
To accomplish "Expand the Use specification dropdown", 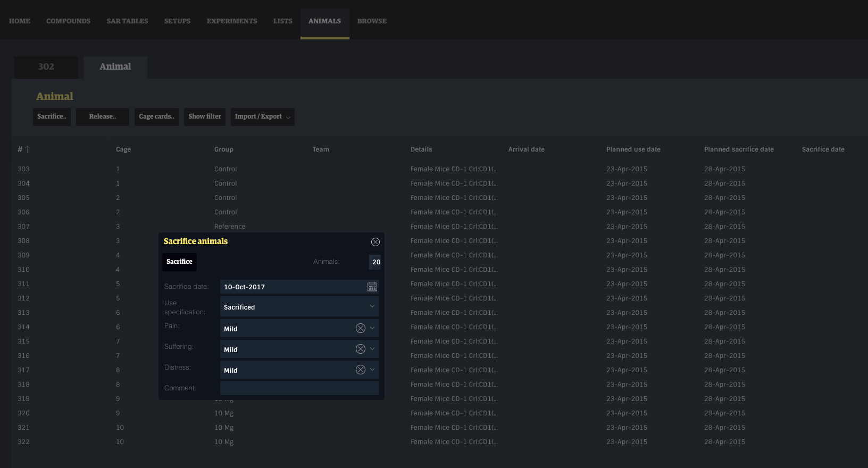I will click(372, 307).
